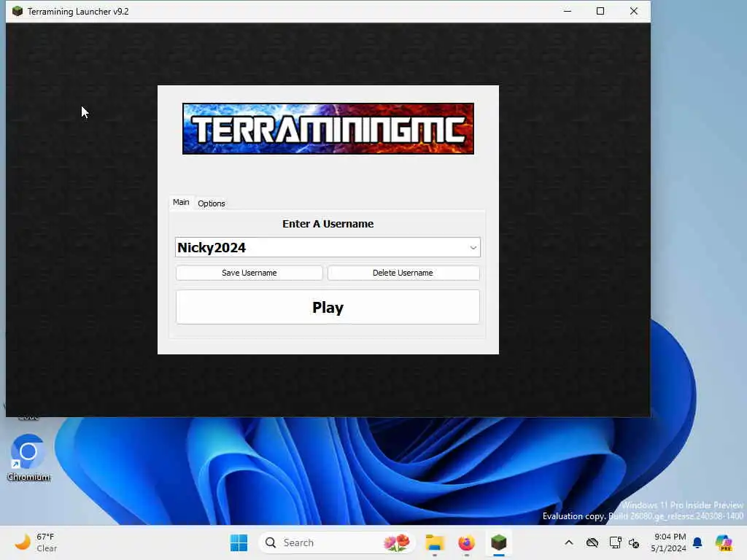Select the Main tab
Viewport: 747px width, 560px height.
(x=181, y=203)
